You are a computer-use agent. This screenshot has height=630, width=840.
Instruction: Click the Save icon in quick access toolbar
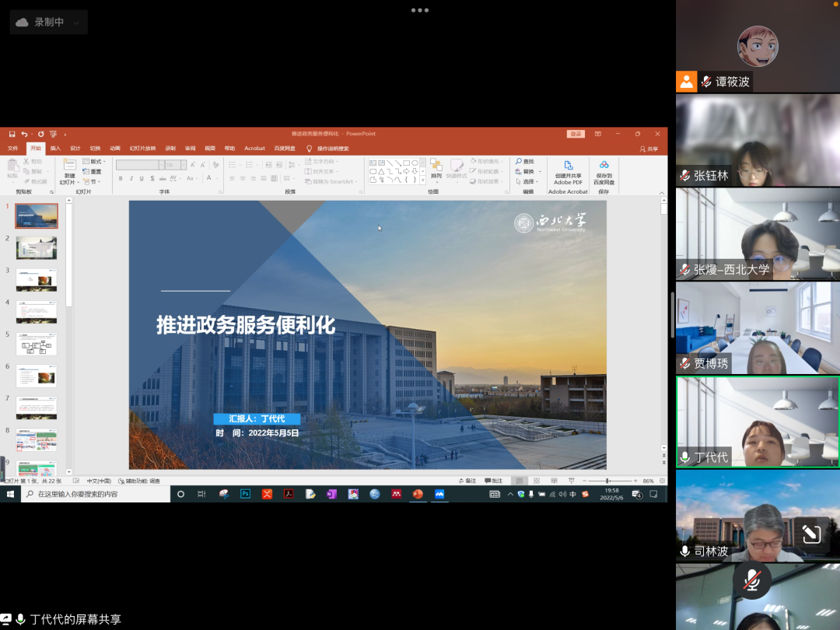(12, 134)
